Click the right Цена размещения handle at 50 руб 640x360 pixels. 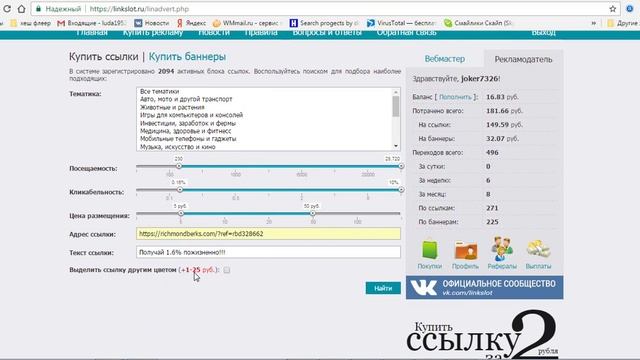tap(312, 213)
